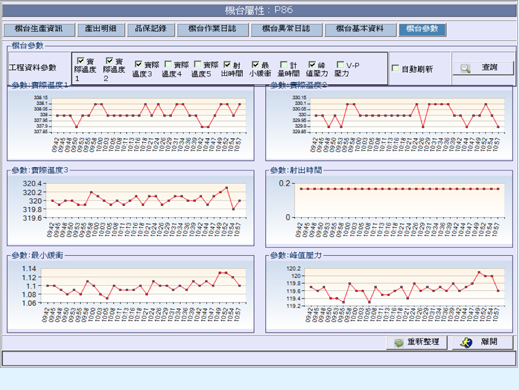Enable the 實際溫度4 checkbox
519x390 pixels.
pyautogui.click(x=168, y=64)
